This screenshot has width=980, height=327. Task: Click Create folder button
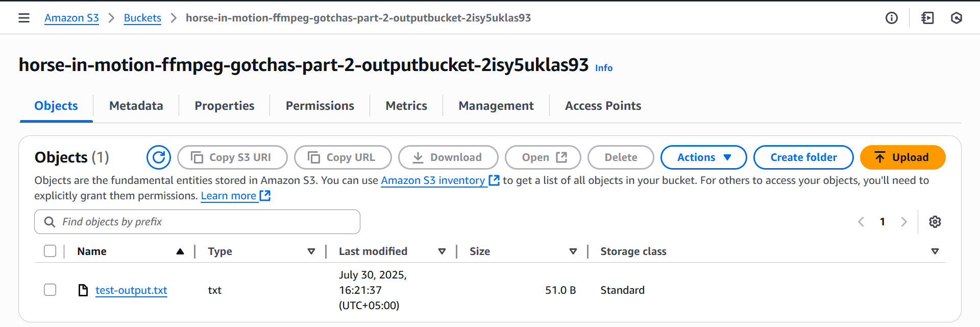[x=803, y=157]
